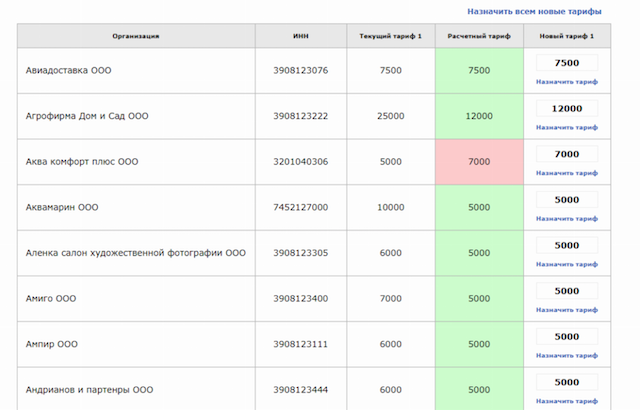Screen dimensions: 640x410
Task: Select 'Аленка салон художественной фотографии ООО'
Action: click(x=136, y=253)
